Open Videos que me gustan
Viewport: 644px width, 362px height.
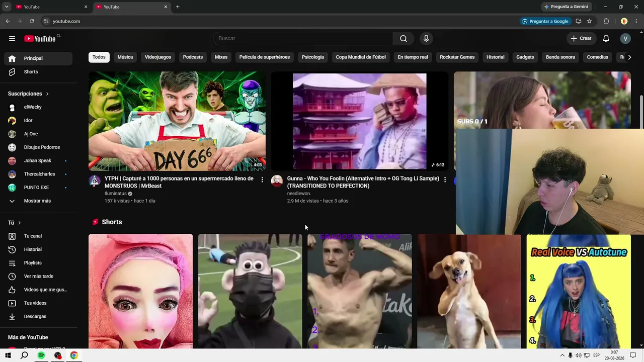tap(38, 290)
